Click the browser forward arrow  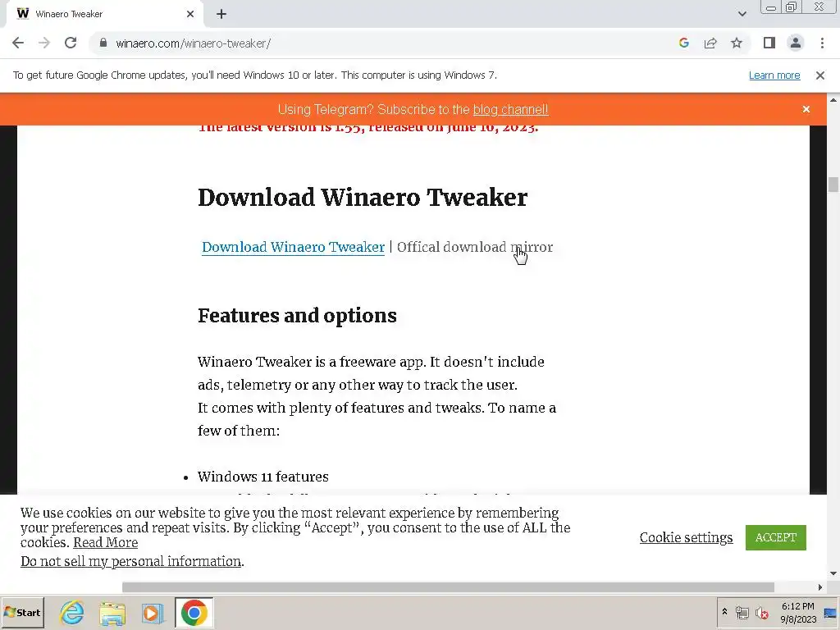coord(44,43)
